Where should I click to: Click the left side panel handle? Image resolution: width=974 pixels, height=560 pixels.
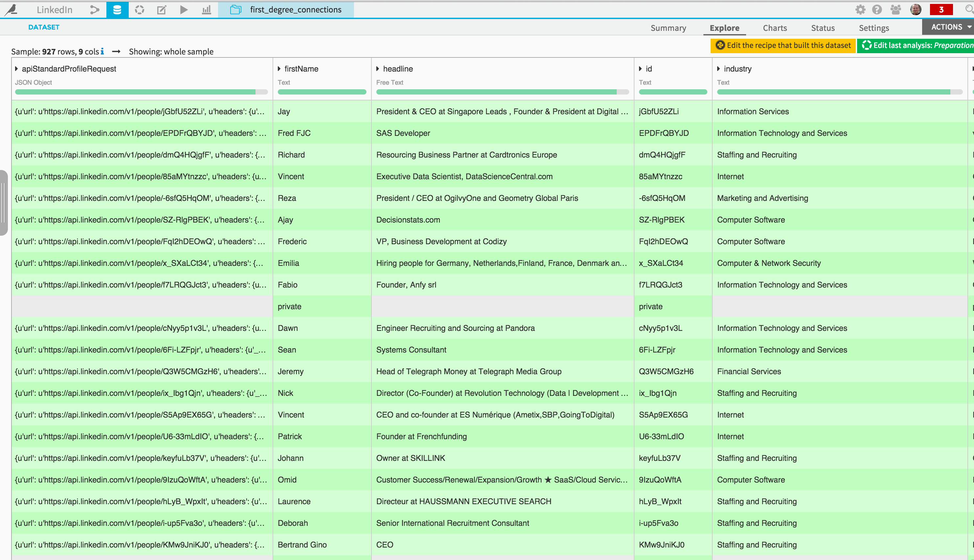(x=4, y=203)
